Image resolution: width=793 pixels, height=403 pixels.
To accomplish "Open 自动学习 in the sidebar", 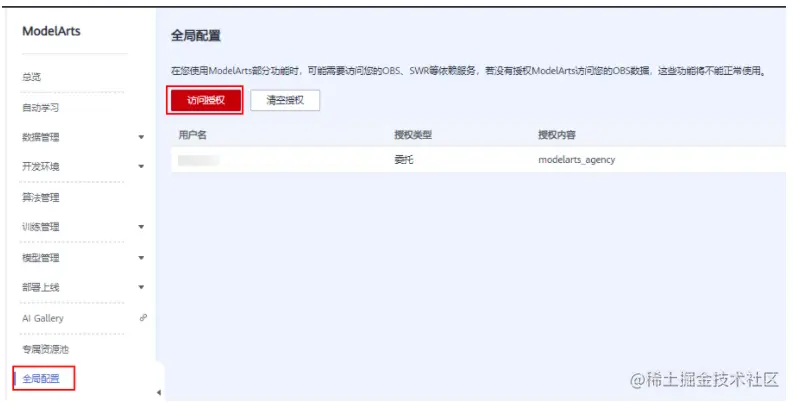I will (40, 107).
